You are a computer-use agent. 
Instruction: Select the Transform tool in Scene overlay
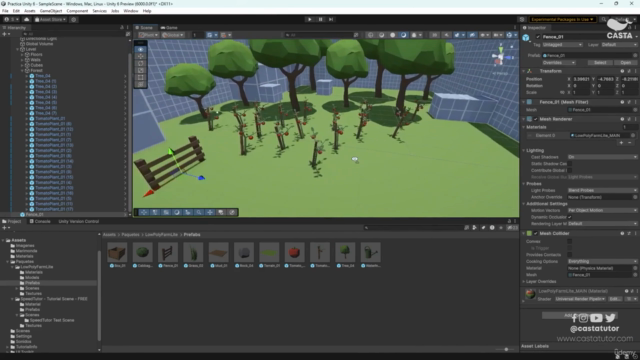click(141, 84)
